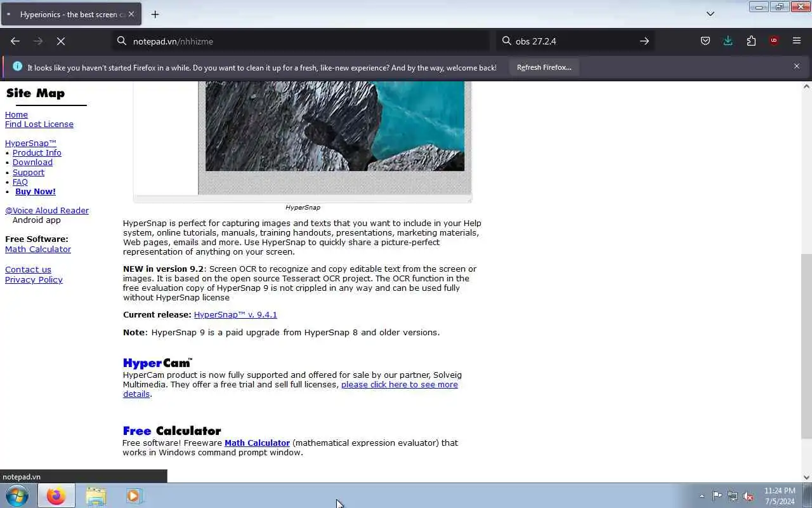
Task: Dismiss the Firefox notification bar
Action: click(x=797, y=66)
